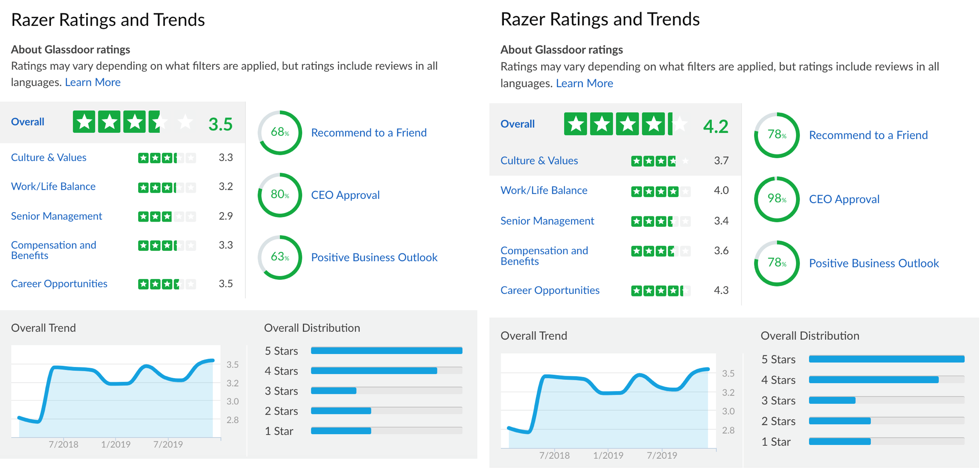Open Compensation and Benefits rated 3.6
Image resolution: width=980 pixels, height=472 pixels.
(x=544, y=256)
